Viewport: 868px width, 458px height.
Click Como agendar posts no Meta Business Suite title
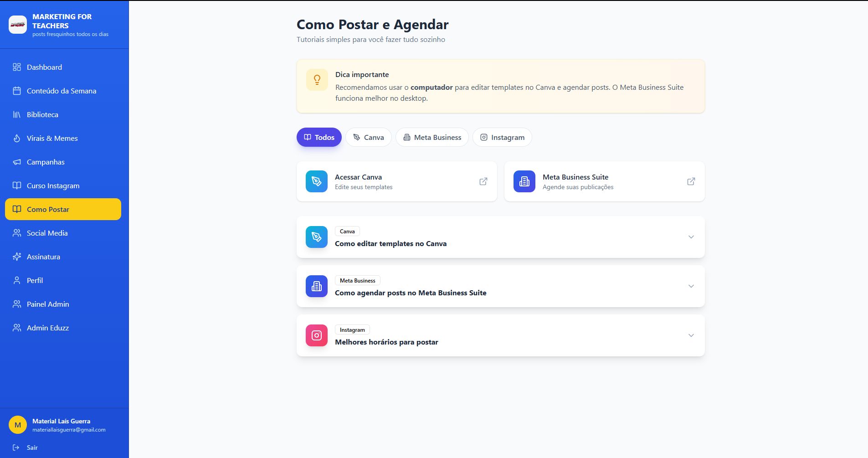411,293
